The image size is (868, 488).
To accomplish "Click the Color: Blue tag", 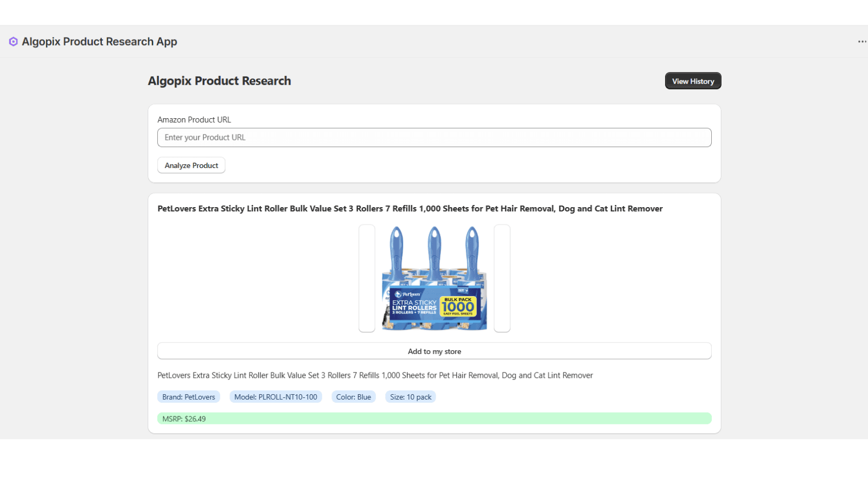I will [353, 397].
